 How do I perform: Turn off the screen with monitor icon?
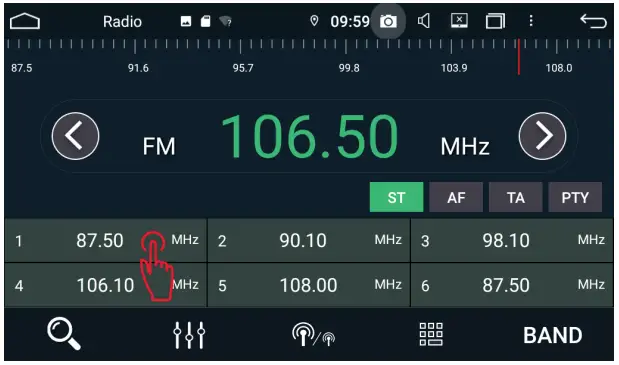[459, 21]
